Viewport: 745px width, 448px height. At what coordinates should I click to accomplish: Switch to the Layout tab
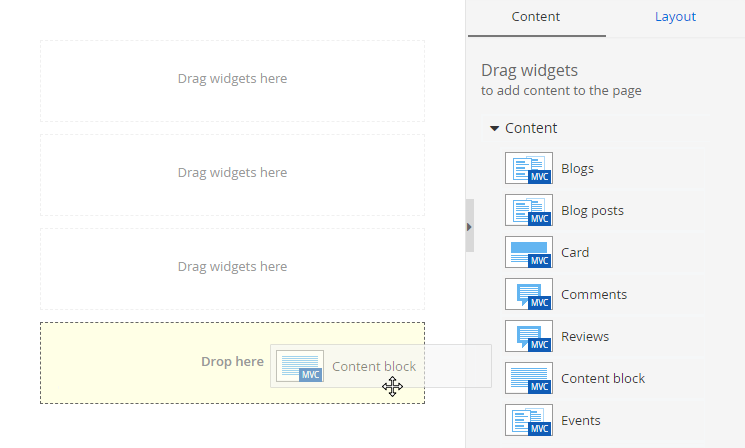coord(675,17)
